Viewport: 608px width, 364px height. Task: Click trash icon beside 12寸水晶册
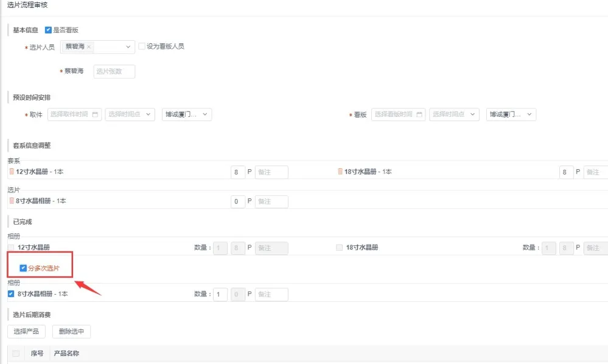tap(12, 172)
